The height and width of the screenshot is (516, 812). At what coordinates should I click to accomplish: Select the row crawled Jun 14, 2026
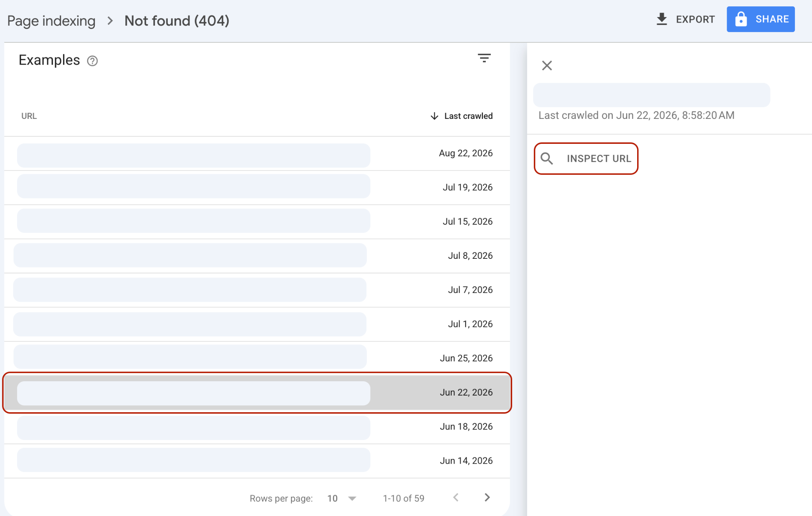point(257,461)
